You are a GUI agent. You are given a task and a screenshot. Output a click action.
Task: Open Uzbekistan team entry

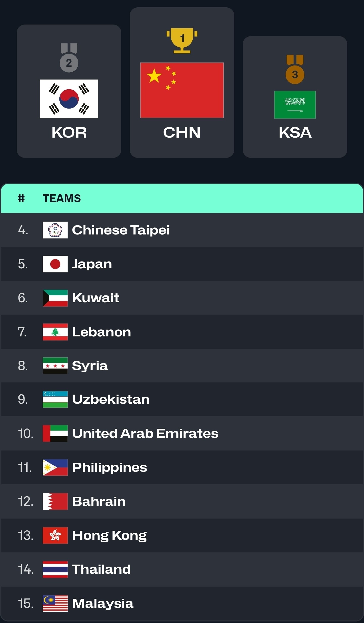(182, 399)
